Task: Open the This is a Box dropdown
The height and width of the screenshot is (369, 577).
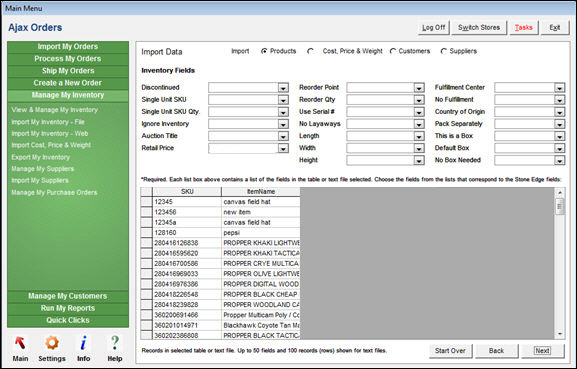Action: click(x=559, y=136)
